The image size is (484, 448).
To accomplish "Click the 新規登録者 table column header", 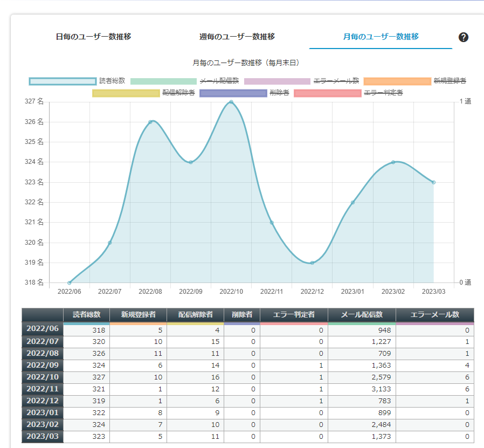I will point(139,315).
